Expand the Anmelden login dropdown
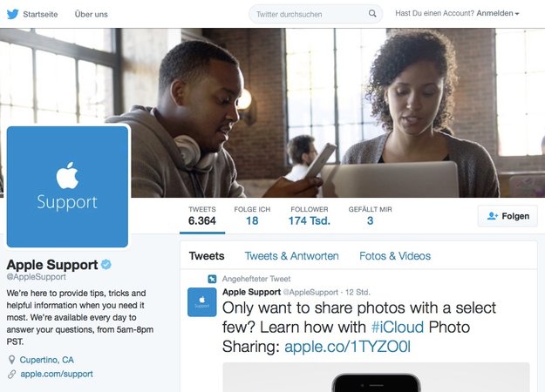Viewport: 545px width, 392px height. coord(498,13)
